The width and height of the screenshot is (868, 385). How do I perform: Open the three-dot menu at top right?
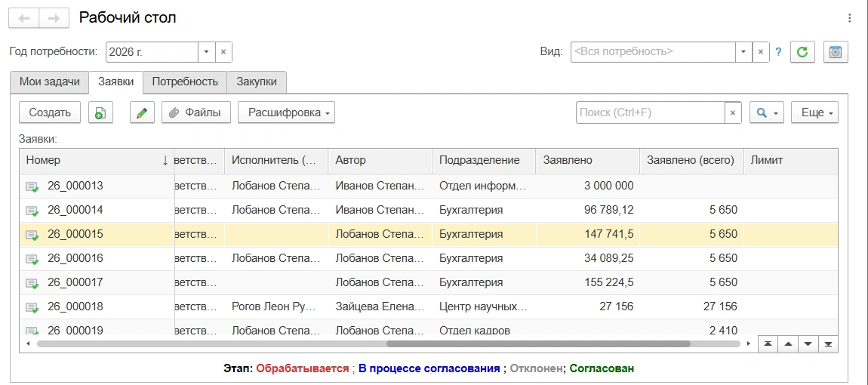(850, 18)
